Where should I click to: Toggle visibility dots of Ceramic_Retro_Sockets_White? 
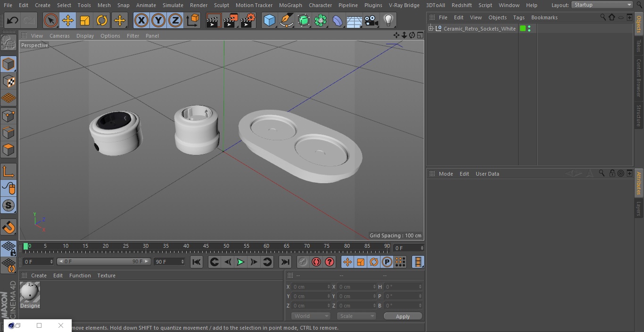[529, 29]
